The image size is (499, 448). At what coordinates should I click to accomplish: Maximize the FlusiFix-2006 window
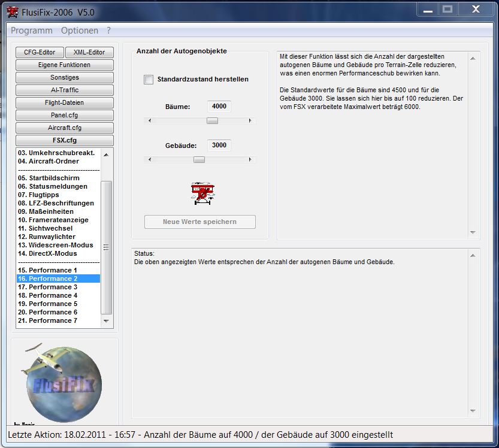(447, 10)
